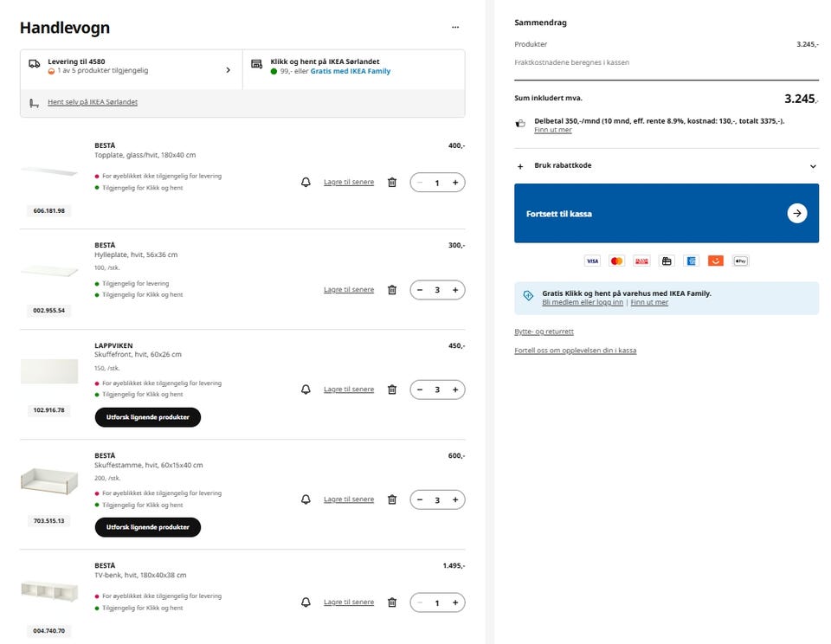Click Lagre til senere for BESTÅ Topplate
This screenshot has height=644, width=831.
(349, 182)
